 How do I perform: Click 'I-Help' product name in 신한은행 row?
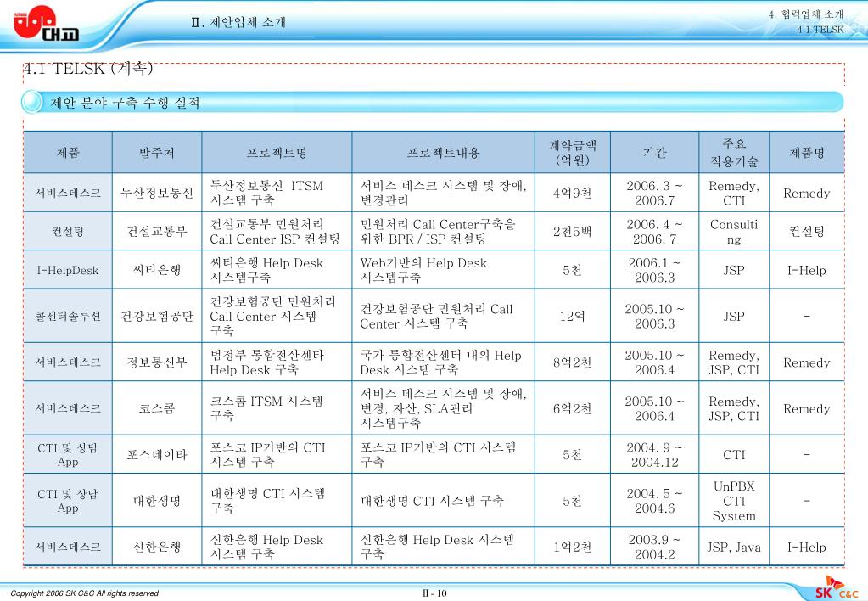pos(807,548)
